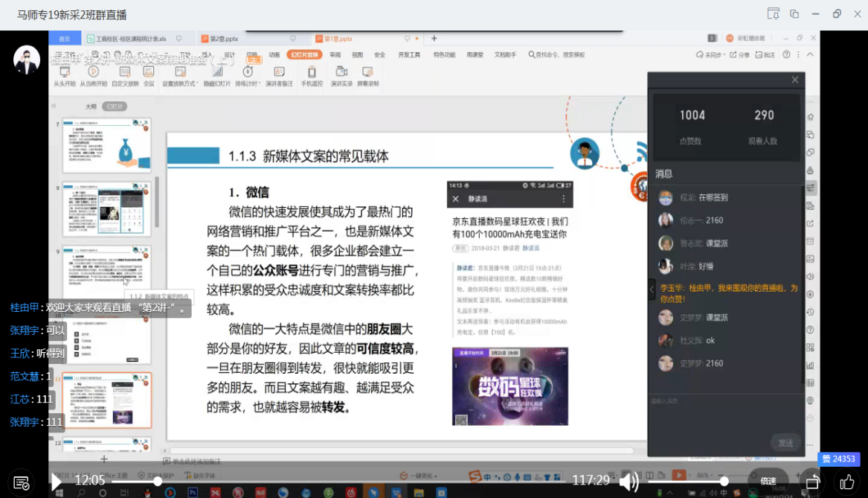The width and height of the screenshot is (868, 498).
Task: Play the live stream replay video
Action: (x=57, y=482)
